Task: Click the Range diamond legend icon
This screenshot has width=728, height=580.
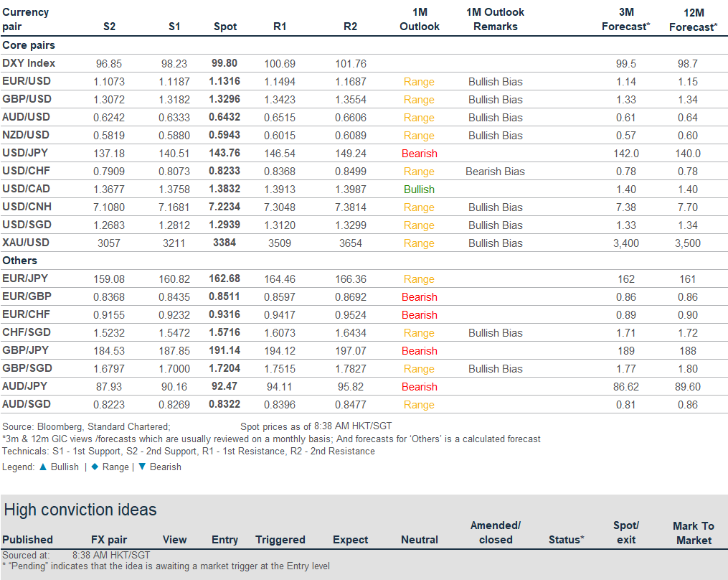Action: click(x=95, y=467)
